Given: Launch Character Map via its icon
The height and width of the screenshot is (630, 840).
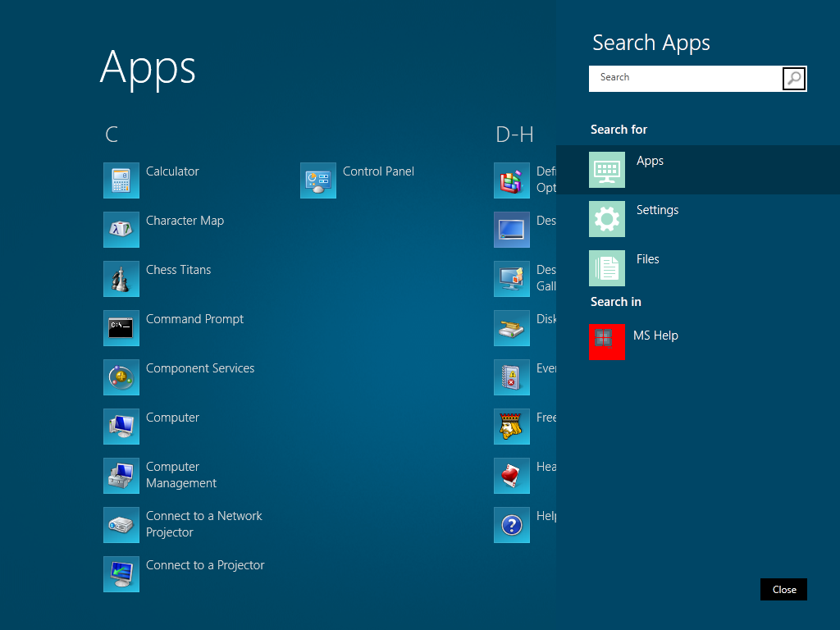Looking at the screenshot, I should [x=121, y=230].
